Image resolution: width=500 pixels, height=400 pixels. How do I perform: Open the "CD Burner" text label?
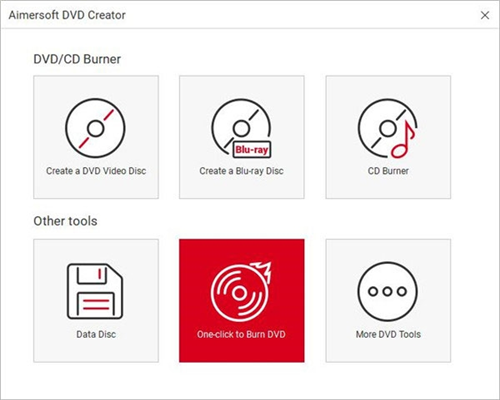point(388,171)
